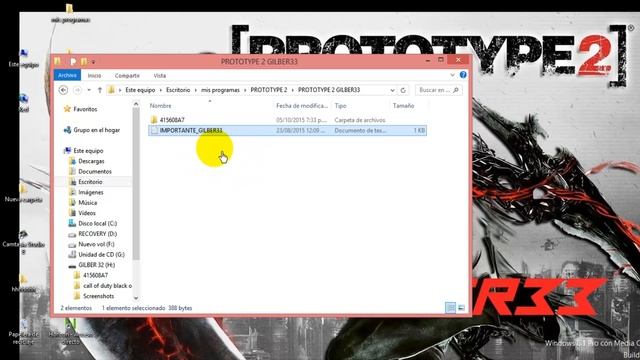Viewport: 640px width, 360px height.
Task: Click the back navigation arrow
Action: tap(63, 90)
